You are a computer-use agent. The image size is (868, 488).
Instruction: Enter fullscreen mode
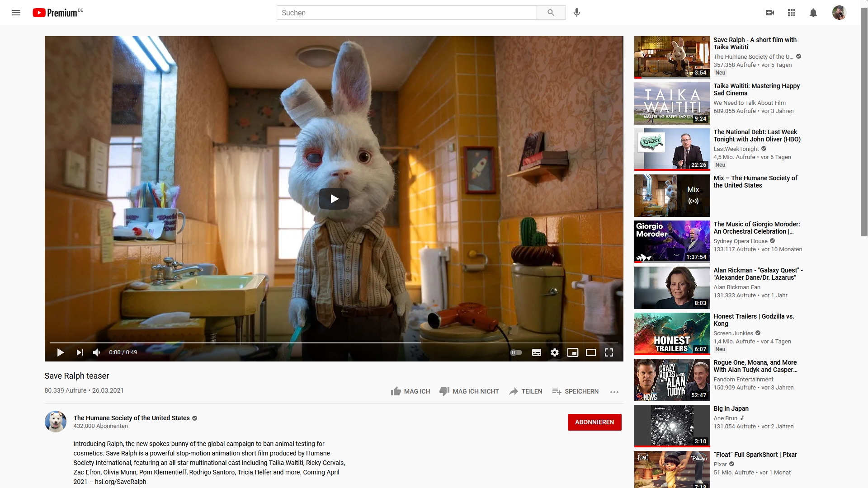pyautogui.click(x=609, y=352)
